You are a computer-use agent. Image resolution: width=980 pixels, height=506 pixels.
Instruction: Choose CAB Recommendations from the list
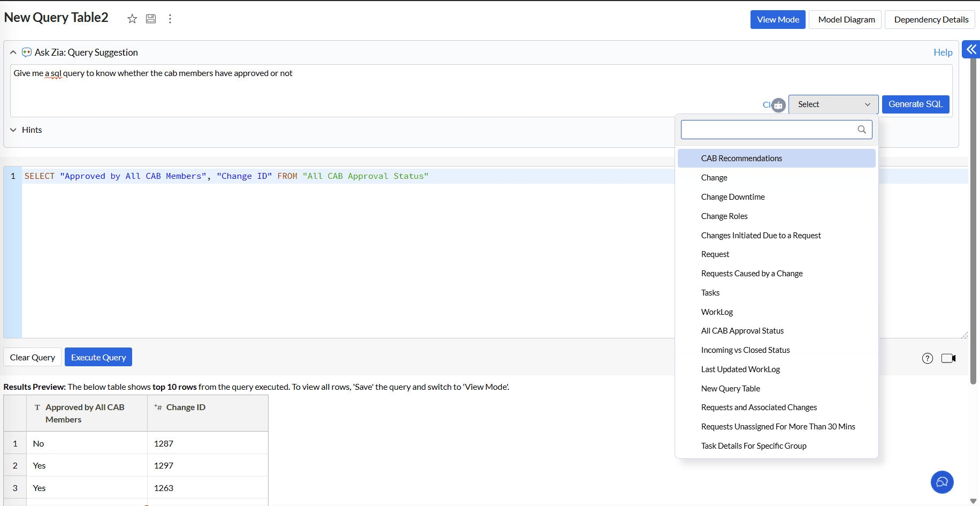click(741, 158)
